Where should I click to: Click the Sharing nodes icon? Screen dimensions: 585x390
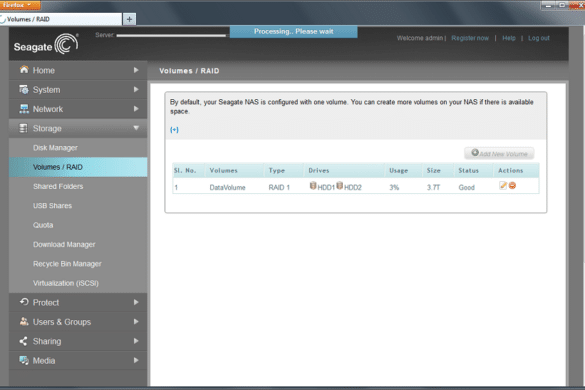(x=24, y=341)
